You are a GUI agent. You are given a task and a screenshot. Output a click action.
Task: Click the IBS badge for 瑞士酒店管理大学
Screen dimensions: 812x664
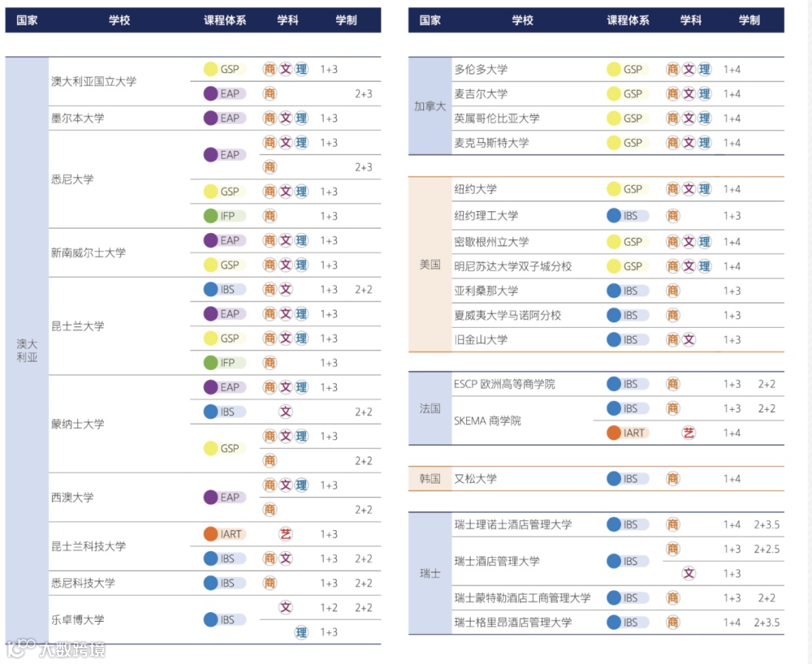[627, 561]
